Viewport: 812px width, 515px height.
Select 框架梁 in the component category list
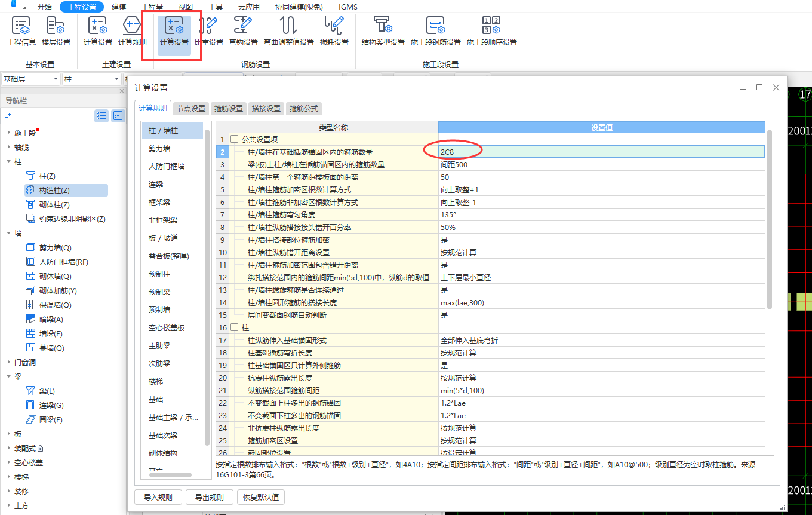[x=159, y=202]
